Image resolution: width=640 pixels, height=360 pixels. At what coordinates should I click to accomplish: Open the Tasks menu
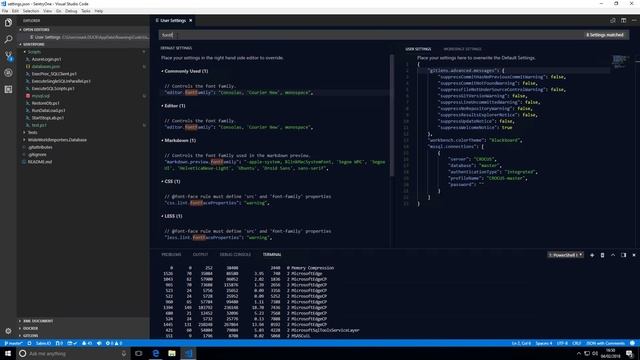pyautogui.click(x=86, y=11)
